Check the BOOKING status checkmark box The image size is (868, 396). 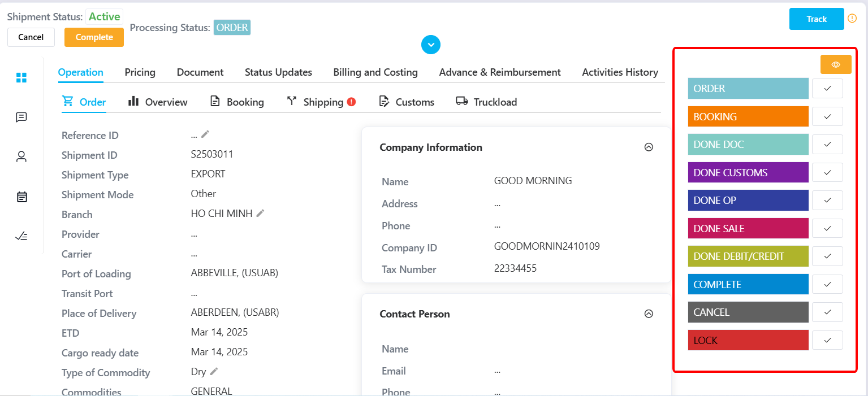pyautogui.click(x=827, y=116)
